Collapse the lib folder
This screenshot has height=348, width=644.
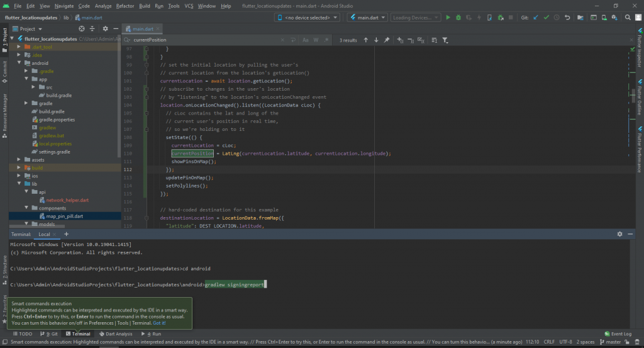point(19,184)
